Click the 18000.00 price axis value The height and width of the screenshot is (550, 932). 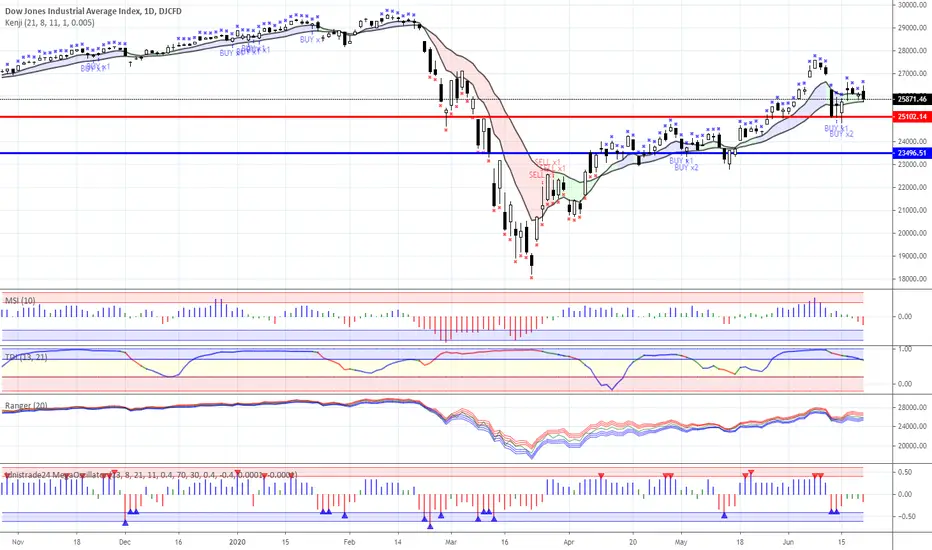(x=912, y=279)
